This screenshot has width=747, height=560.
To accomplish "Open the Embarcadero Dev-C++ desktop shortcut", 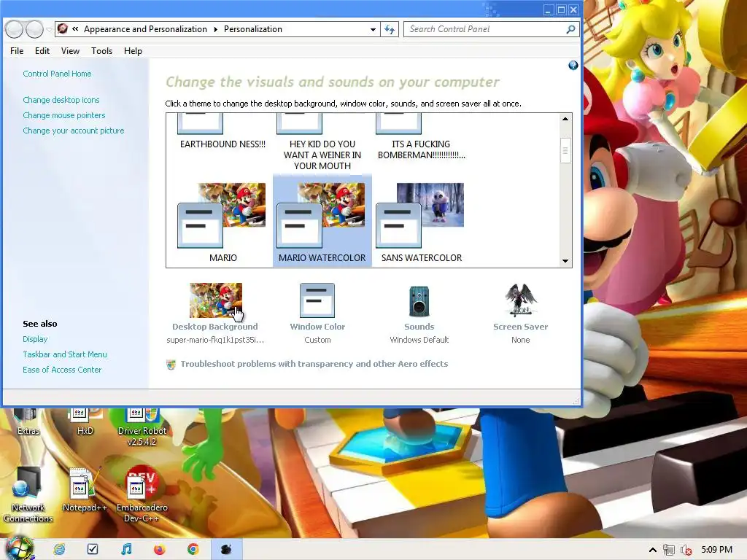I will [x=142, y=494].
